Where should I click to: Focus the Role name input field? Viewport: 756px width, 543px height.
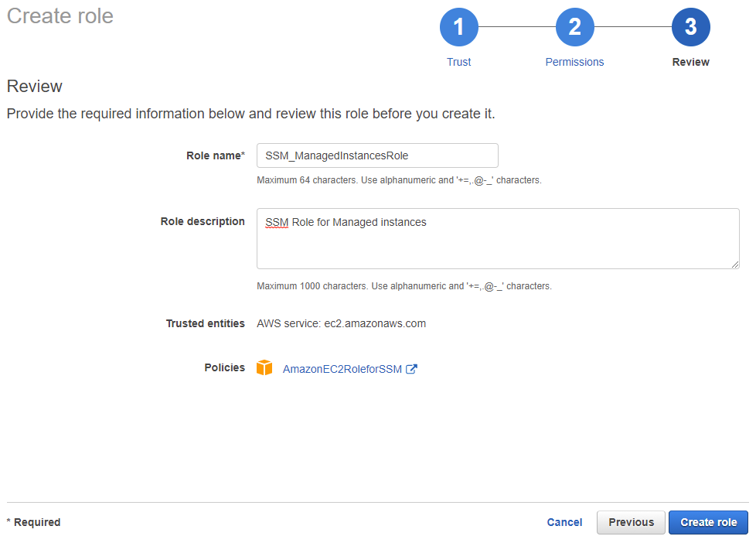coord(377,155)
